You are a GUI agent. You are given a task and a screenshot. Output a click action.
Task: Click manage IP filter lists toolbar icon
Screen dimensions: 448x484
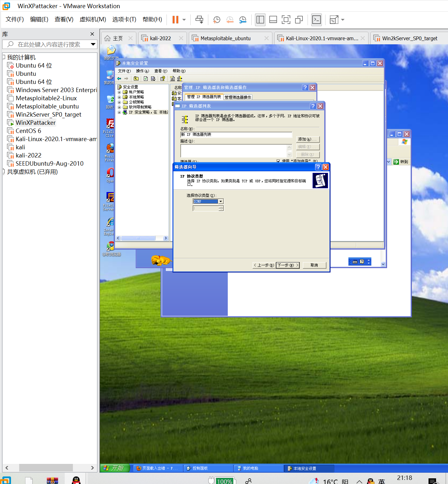179,79
